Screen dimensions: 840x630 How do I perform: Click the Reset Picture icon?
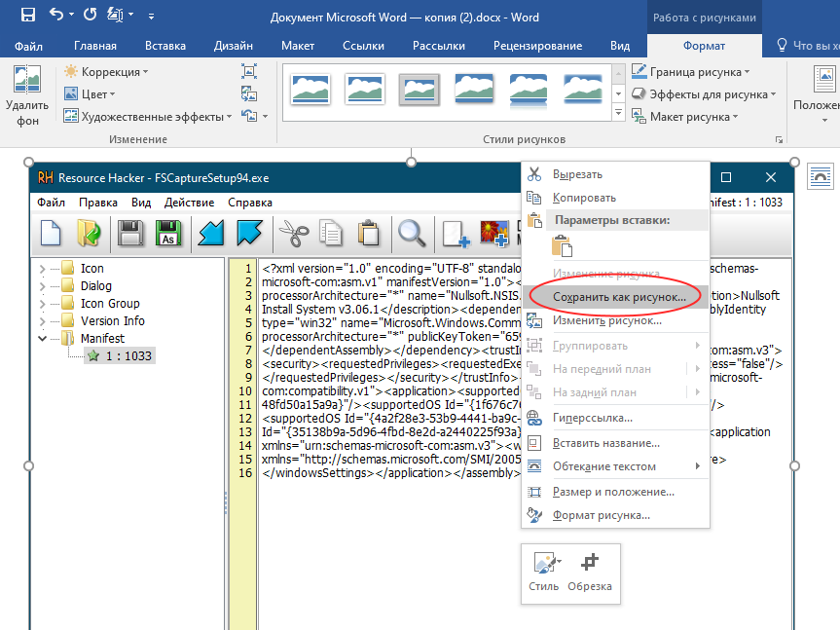248,116
